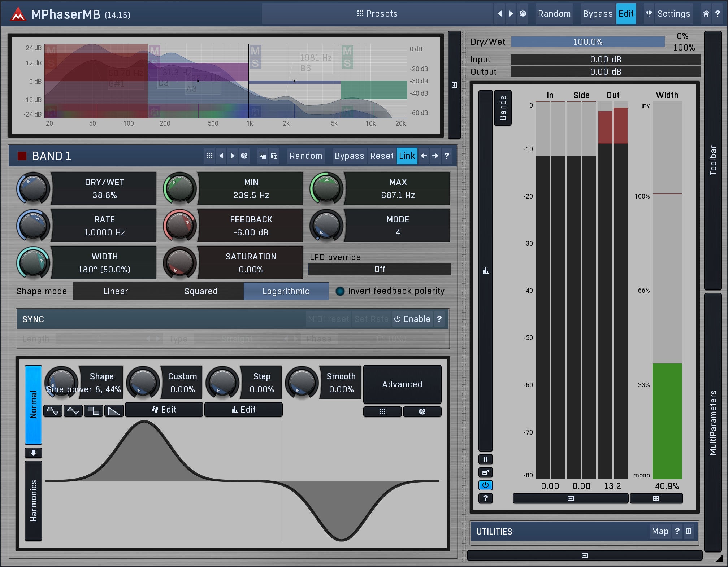Click the Band 1 copy icon
Screen dimensions: 728x567
pos(263,156)
